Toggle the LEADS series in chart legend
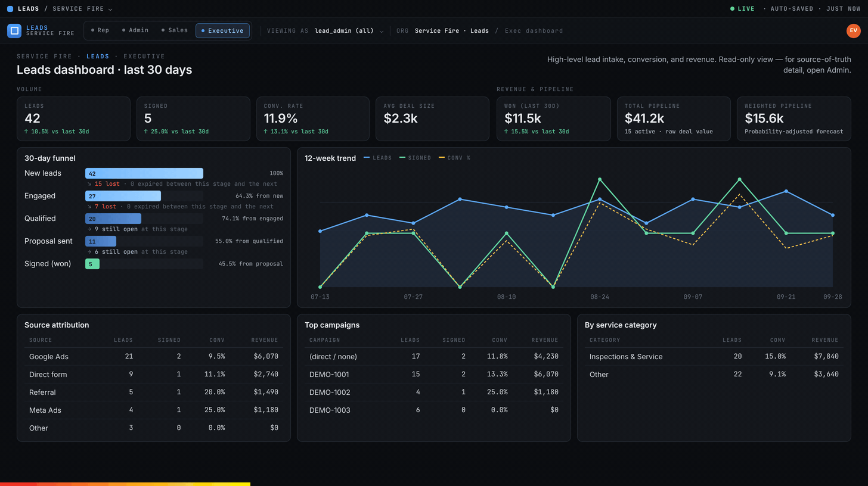 pyautogui.click(x=377, y=158)
